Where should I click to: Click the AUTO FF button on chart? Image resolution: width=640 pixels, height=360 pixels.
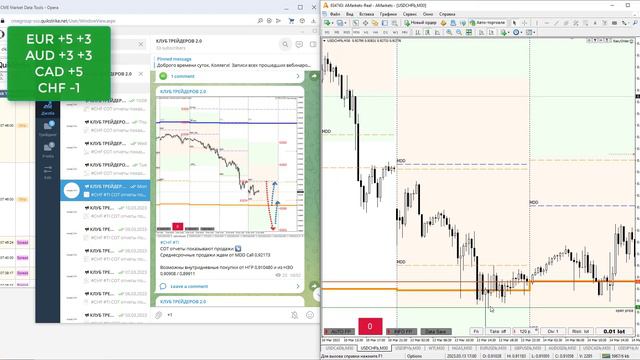(339, 331)
